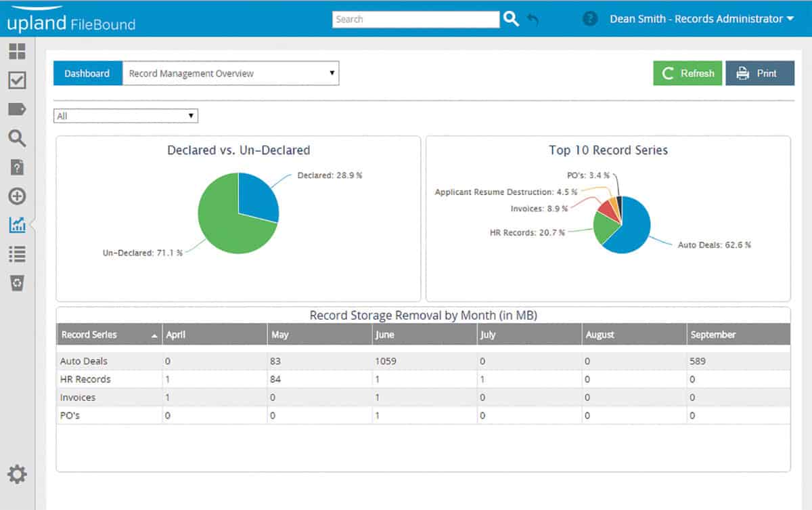Click the upland FileBound logo
This screenshot has width=812, height=510.
(71, 20)
